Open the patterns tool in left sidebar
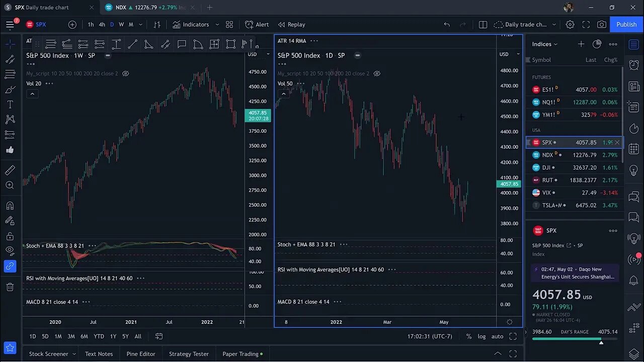Image resolution: width=644 pixels, height=362 pixels. coord(10,120)
